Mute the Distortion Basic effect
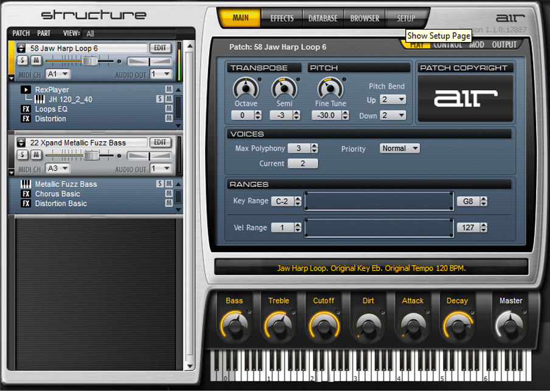Screen dimensions: 550x392 point(169,204)
